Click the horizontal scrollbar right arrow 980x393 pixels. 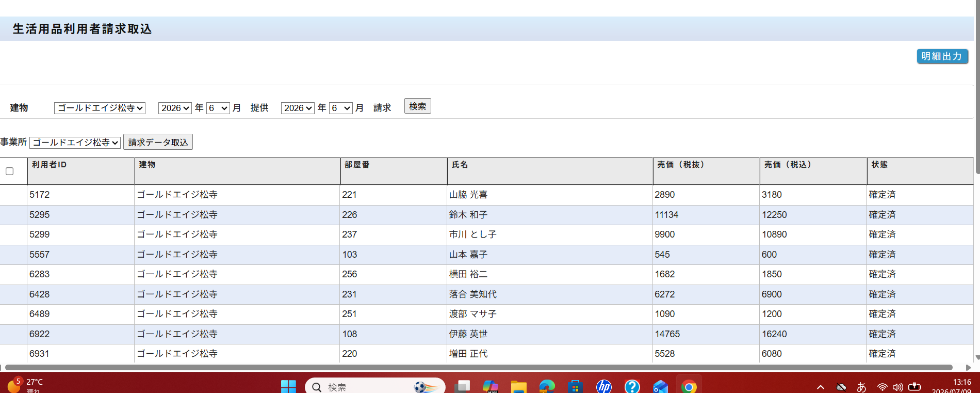click(968, 368)
